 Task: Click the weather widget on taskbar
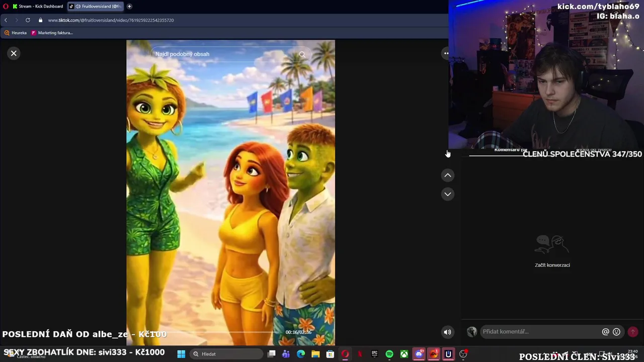(x=25, y=354)
